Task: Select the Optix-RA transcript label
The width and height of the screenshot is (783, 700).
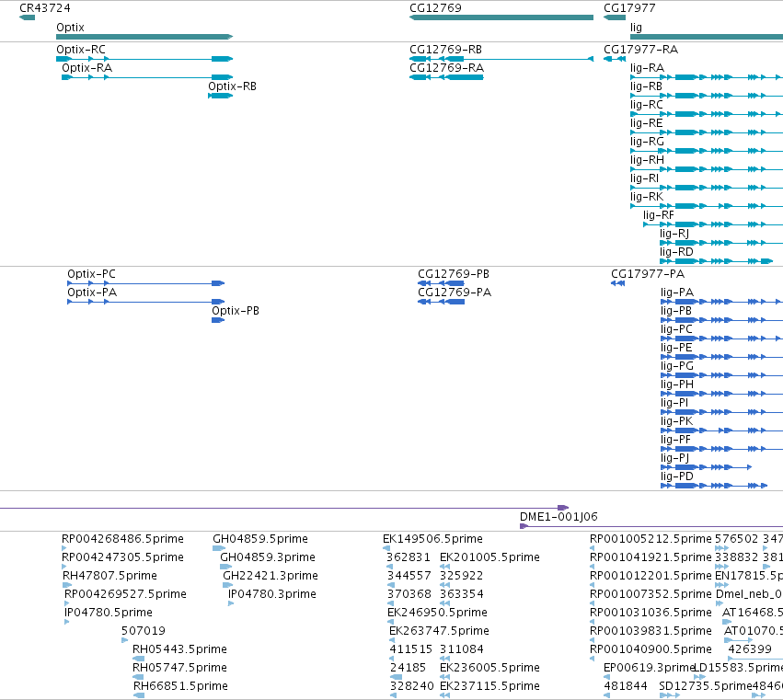Action: pos(86,68)
